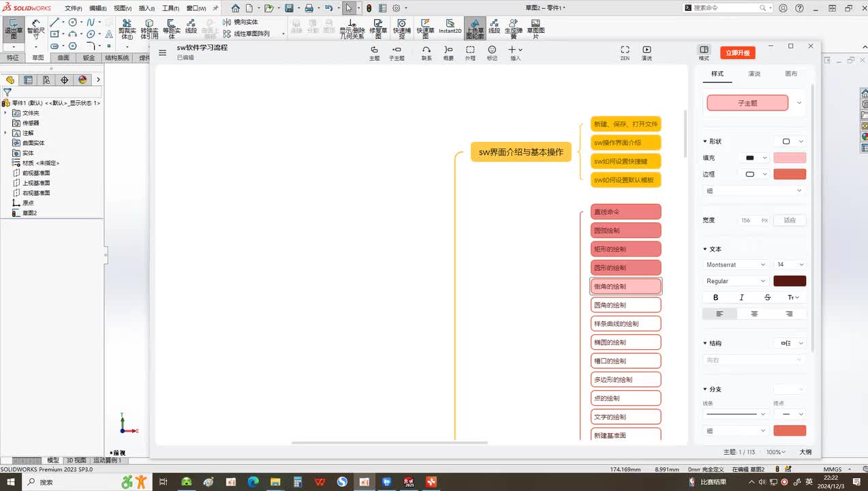Toggle bold text formatting

[x=715, y=297]
